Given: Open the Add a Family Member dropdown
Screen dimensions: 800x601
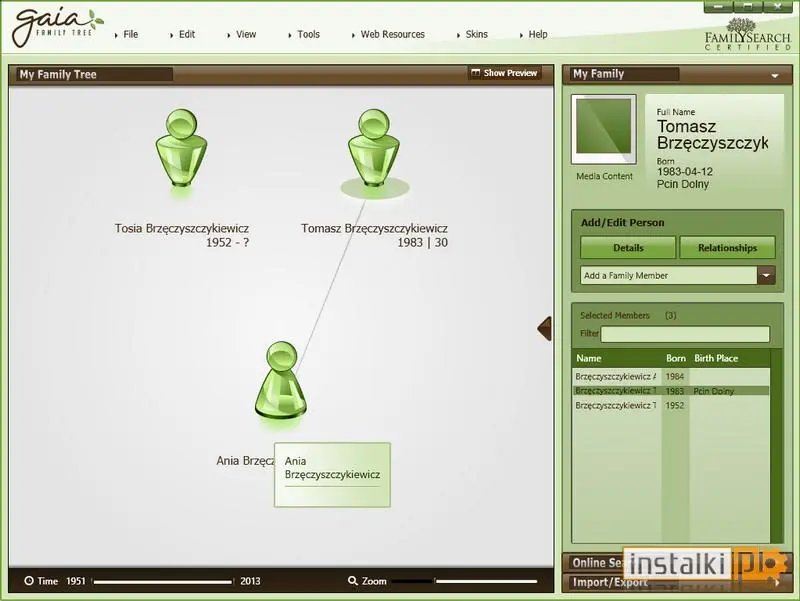Looking at the screenshot, I should click(766, 276).
